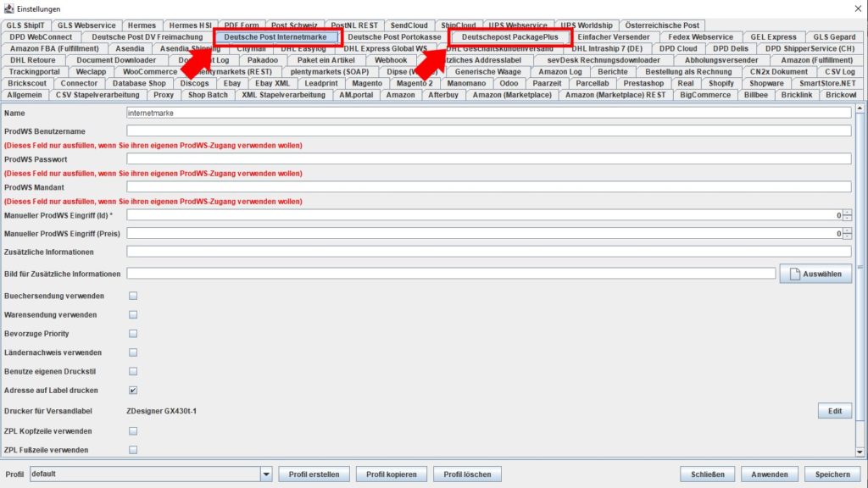Switch to the Shopware tab

pos(766,84)
